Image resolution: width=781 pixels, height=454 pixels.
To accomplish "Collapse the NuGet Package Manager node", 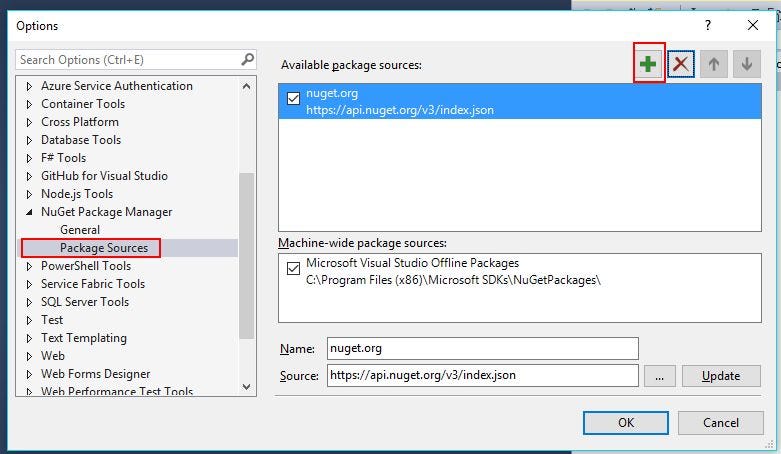I will pyautogui.click(x=29, y=212).
